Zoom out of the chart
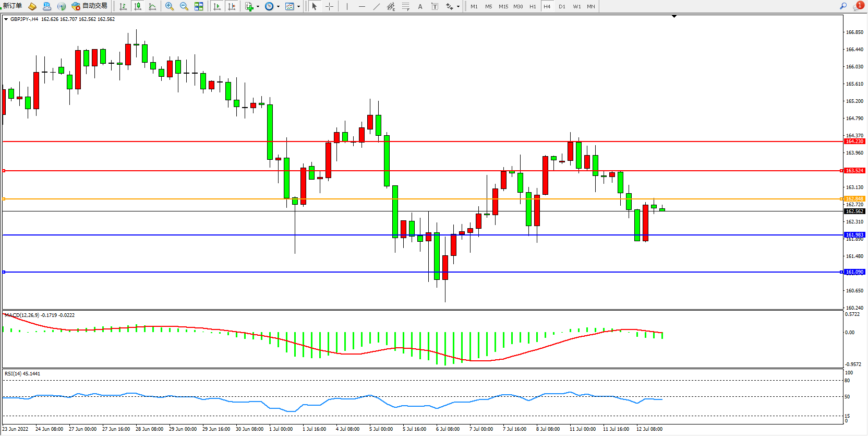The image size is (868, 436). 184,6
